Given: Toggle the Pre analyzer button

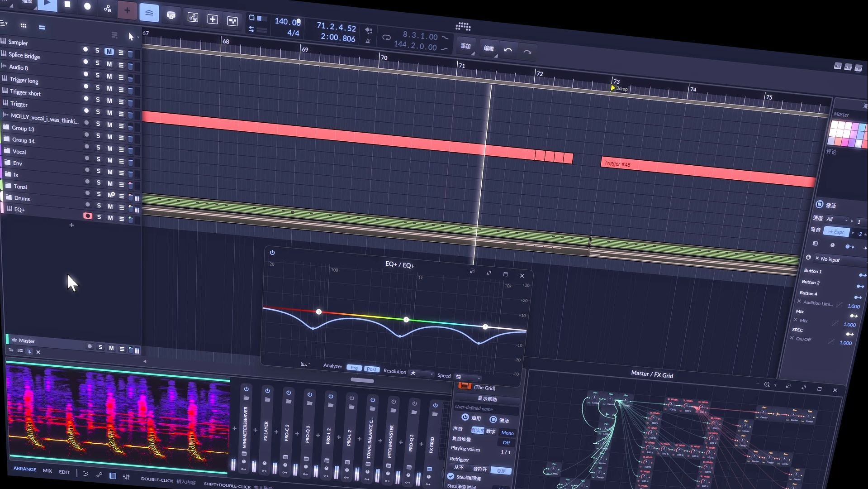Looking at the screenshot, I should tap(354, 368).
